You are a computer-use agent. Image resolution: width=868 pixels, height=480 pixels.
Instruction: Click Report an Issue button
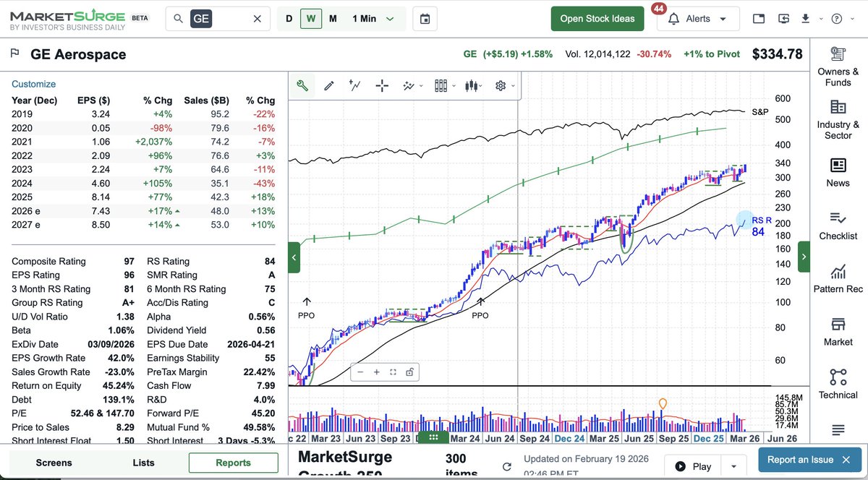pos(800,460)
